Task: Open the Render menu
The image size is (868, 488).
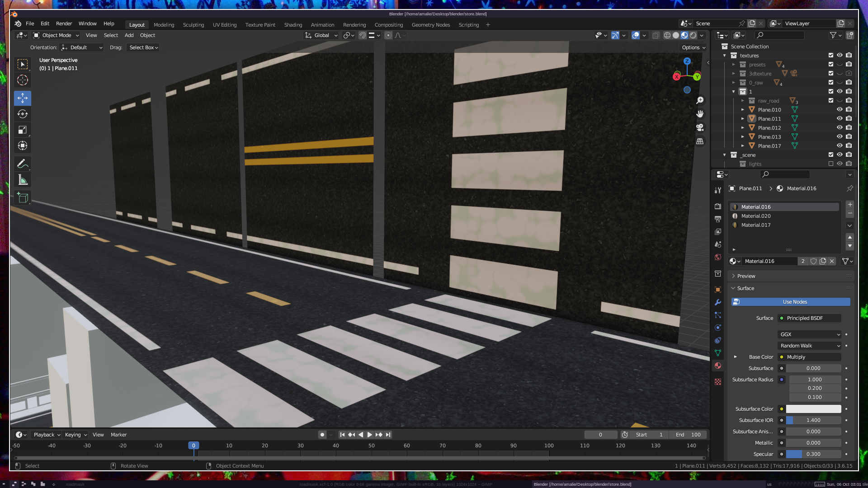Action: (x=64, y=23)
